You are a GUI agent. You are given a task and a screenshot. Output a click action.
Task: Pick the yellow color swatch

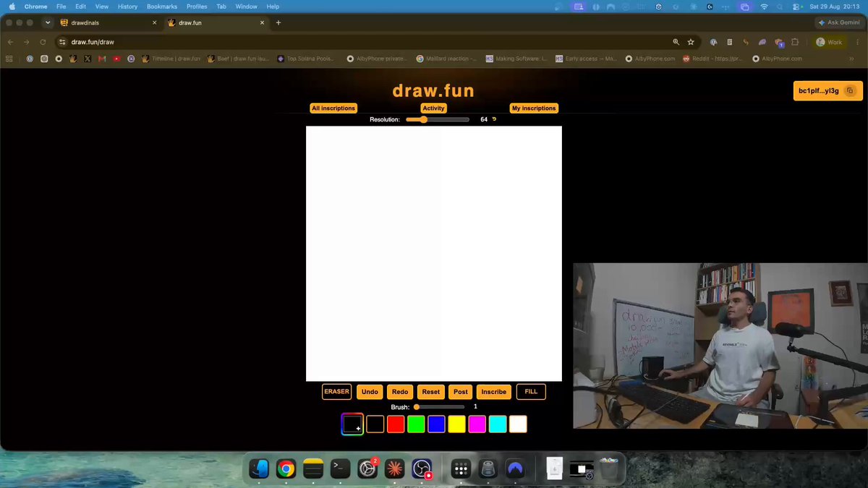point(456,424)
